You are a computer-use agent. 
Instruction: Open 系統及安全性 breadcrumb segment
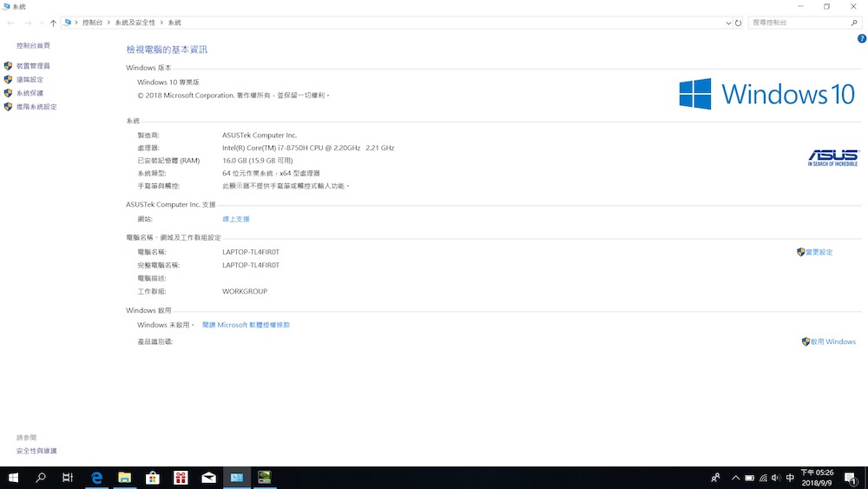[135, 23]
